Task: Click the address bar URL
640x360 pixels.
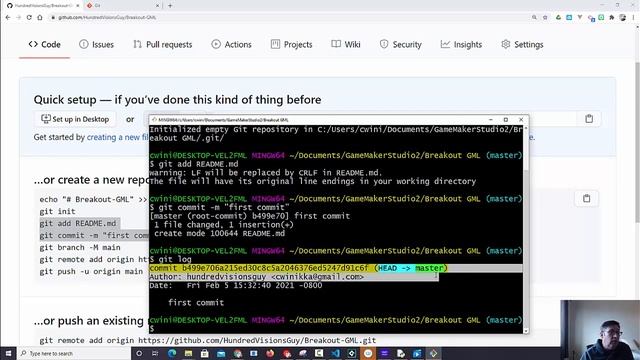Action: tap(107, 18)
